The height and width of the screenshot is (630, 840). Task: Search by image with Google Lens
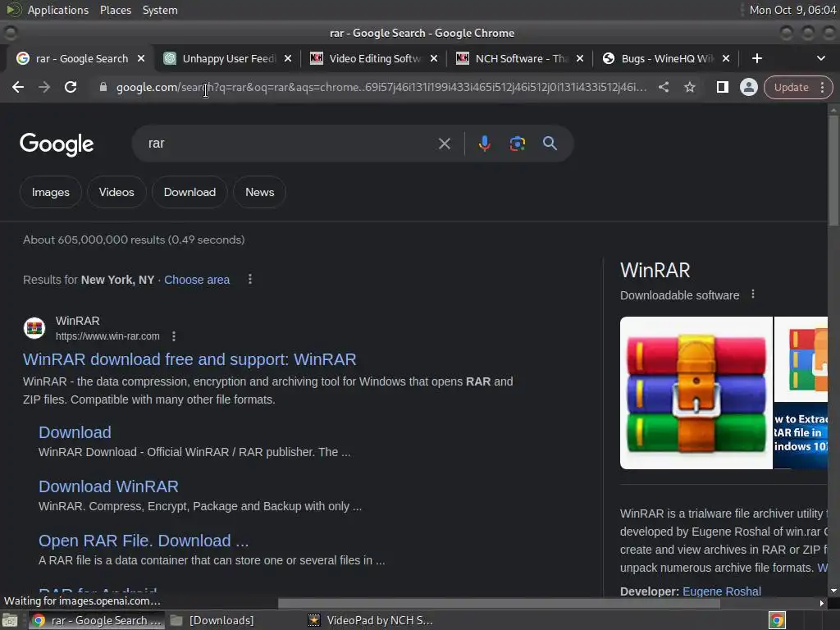coord(517,144)
